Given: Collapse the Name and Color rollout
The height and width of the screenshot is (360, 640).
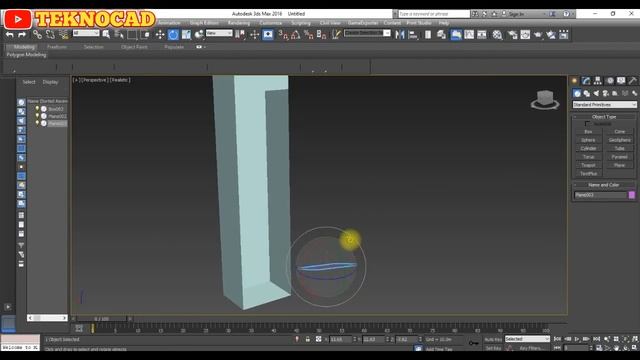Looking at the screenshot, I should pyautogui.click(x=604, y=185).
